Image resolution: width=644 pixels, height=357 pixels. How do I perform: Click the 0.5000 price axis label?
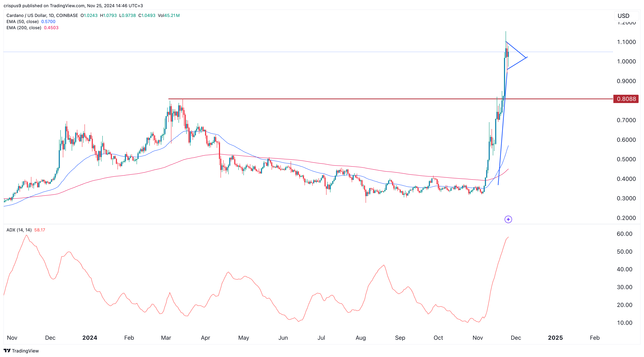626,159
